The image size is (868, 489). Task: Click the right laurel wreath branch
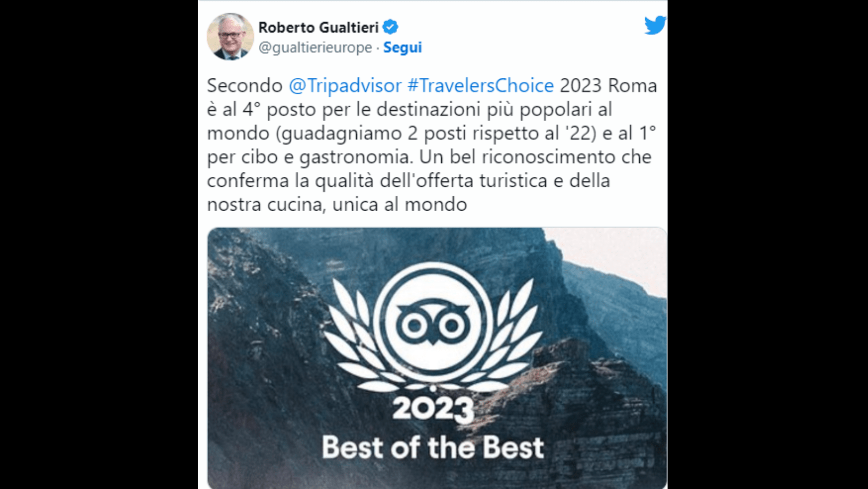508,339
